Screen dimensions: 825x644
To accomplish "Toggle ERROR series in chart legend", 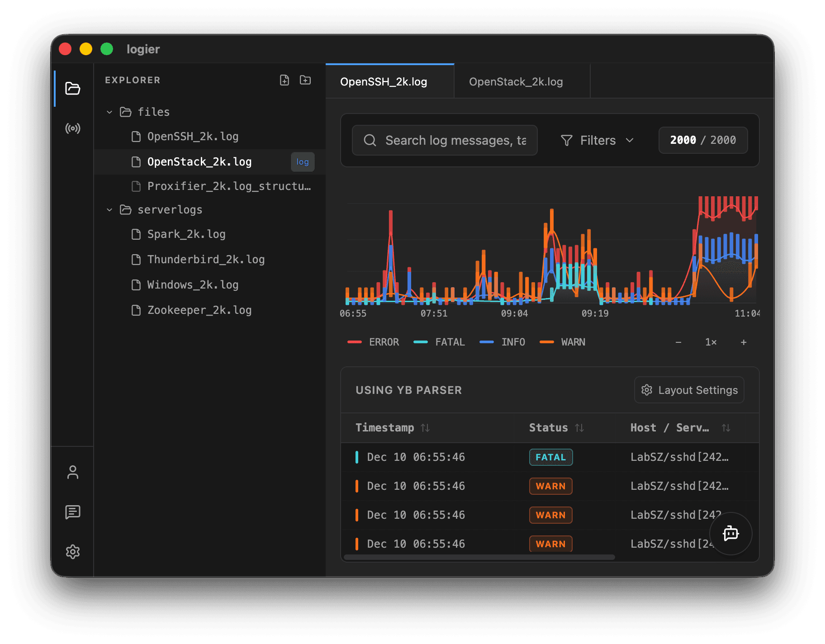I will click(x=373, y=342).
